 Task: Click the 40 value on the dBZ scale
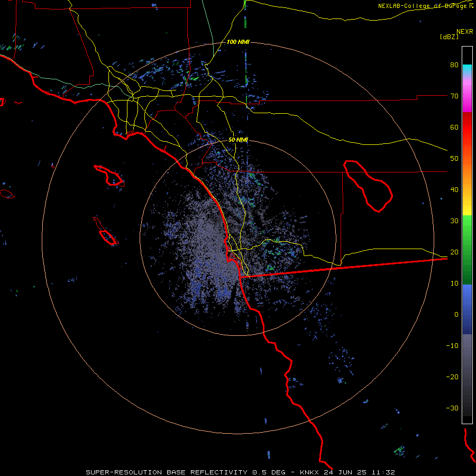point(454,190)
